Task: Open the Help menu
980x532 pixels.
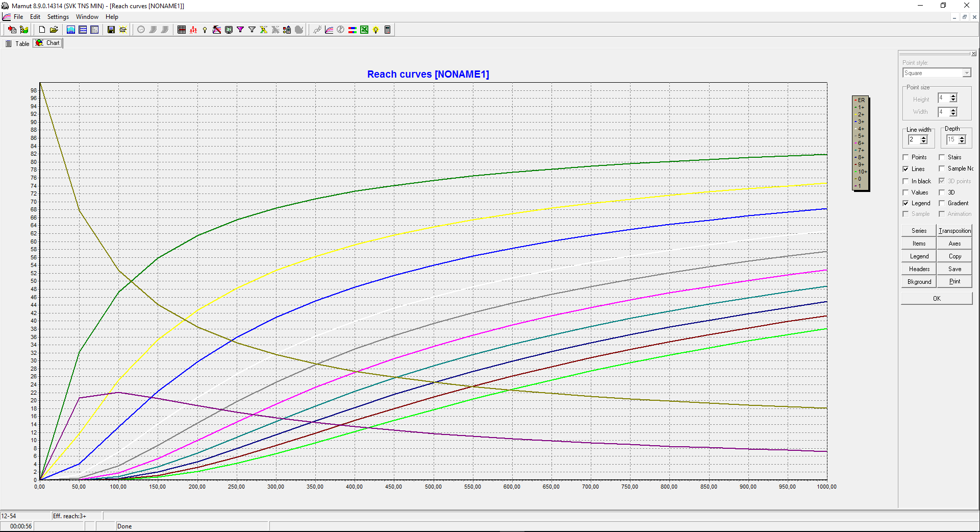Action: (112, 17)
